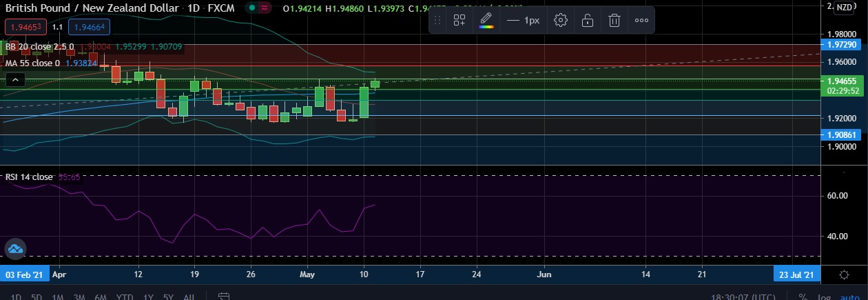Click the cloud icon in RSI pane
The image size is (868, 300).
click(15, 249)
